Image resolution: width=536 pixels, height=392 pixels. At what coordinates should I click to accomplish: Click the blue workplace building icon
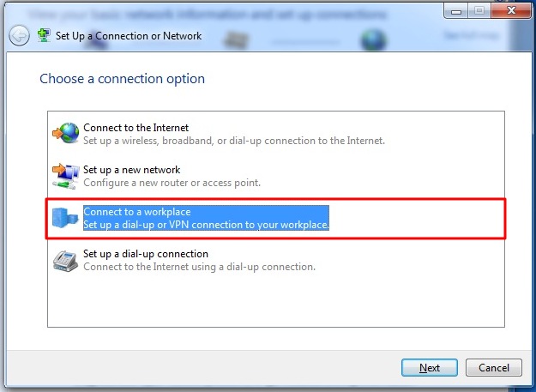click(65, 218)
